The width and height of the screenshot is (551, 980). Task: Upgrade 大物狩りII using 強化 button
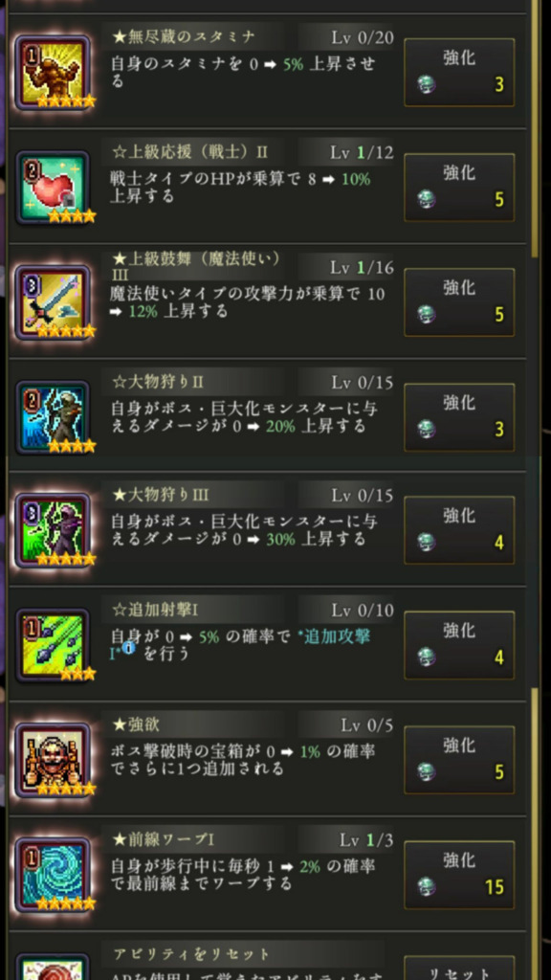[x=459, y=417]
